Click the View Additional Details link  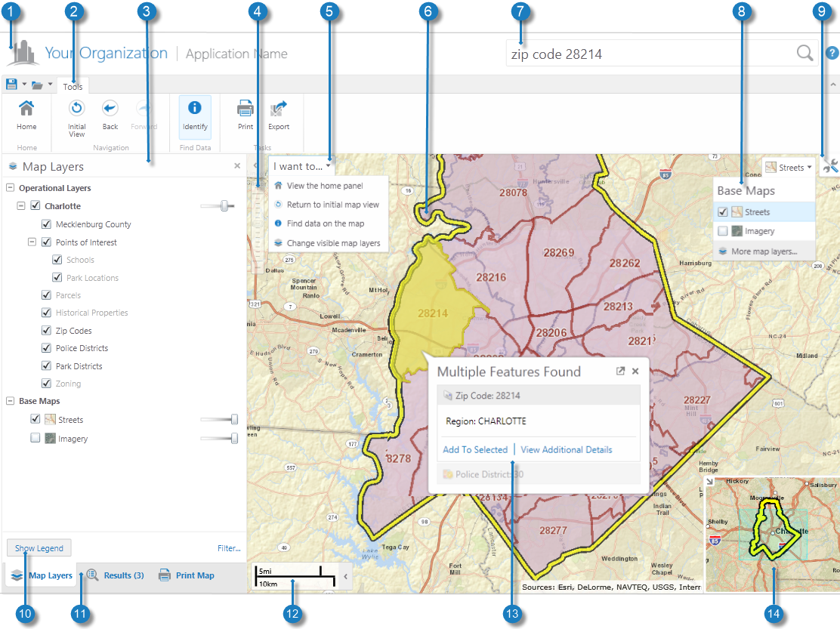pyautogui.click(x=567, y=450)
